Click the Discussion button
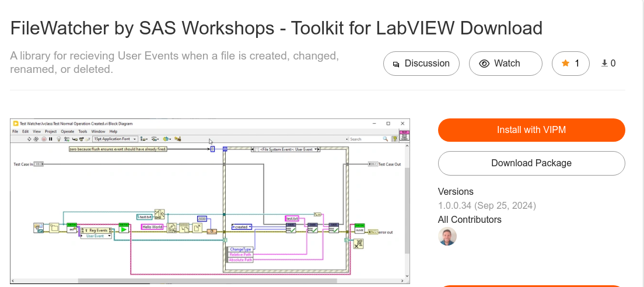 click(x=421, y=64)
